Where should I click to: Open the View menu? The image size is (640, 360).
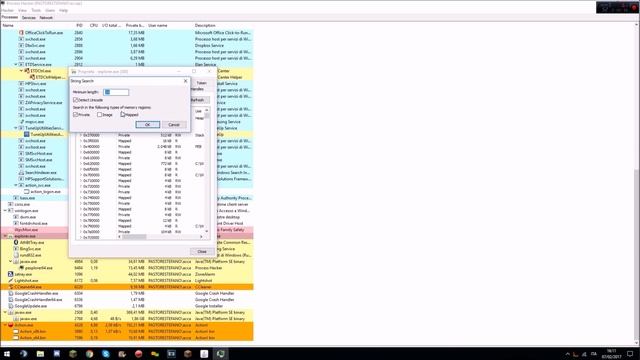coord(22,10)
